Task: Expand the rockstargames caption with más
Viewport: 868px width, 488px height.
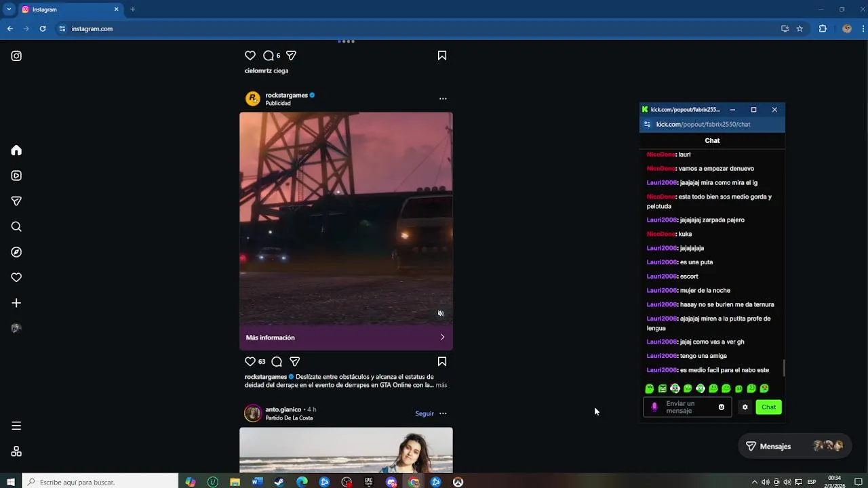Action: coord(441,385)
